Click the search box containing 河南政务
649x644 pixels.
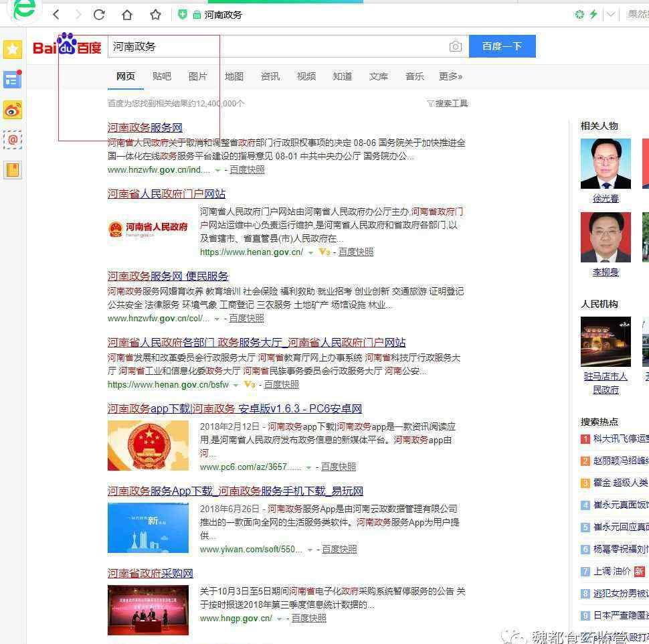point(288,46)
